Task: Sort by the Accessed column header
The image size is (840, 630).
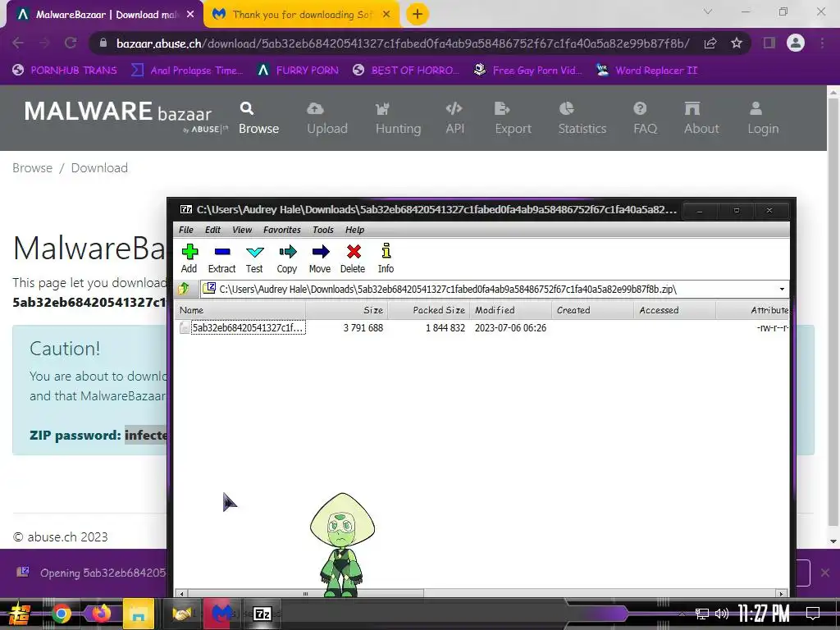Action: pyautogui.click(x=674, y=310)
